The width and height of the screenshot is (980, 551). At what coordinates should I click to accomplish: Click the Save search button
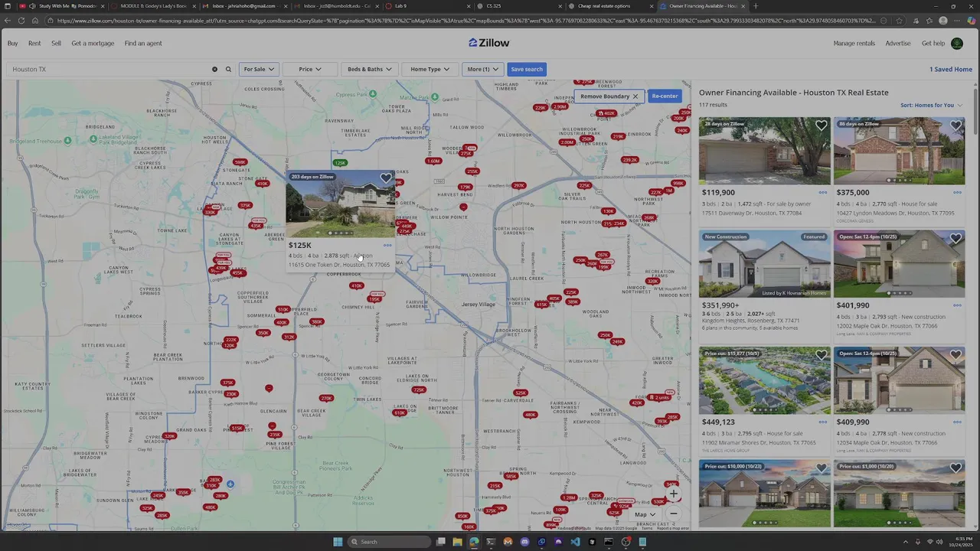coord(527,69)
